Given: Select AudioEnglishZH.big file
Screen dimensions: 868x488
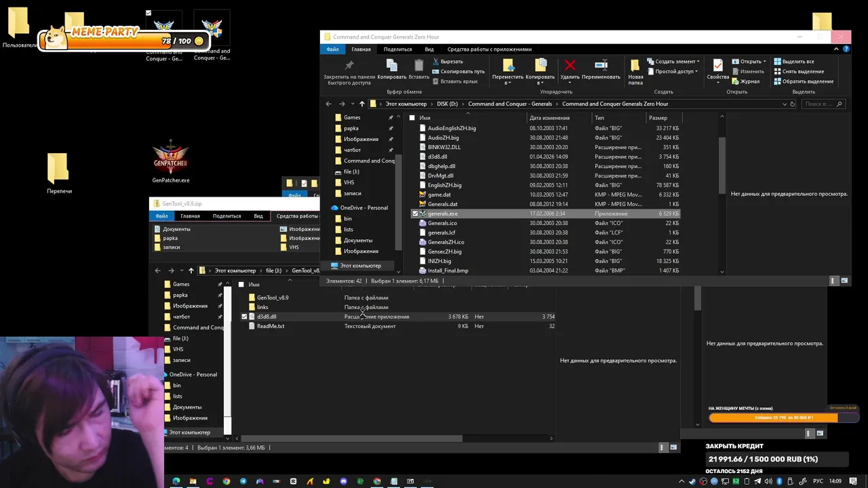Looking at the screenshot, I should [x=452, y=128].
